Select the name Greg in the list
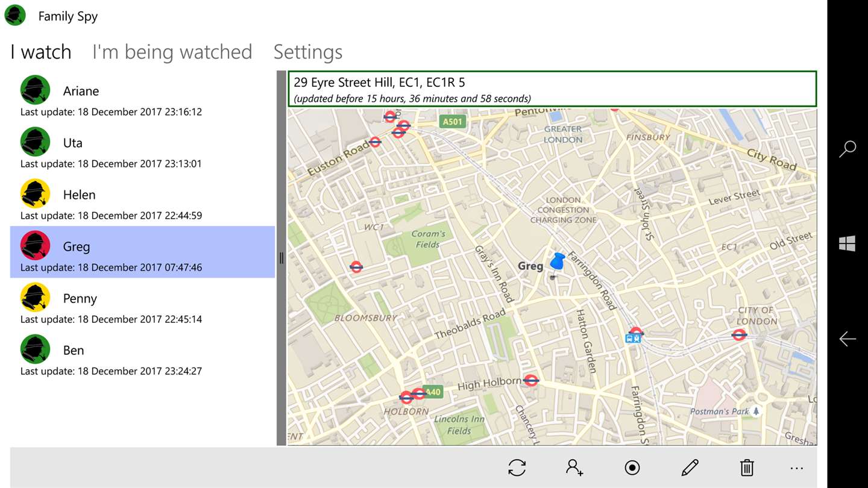Screen dimensions: 868x488 pyautogui.click(x=77, y=246)
